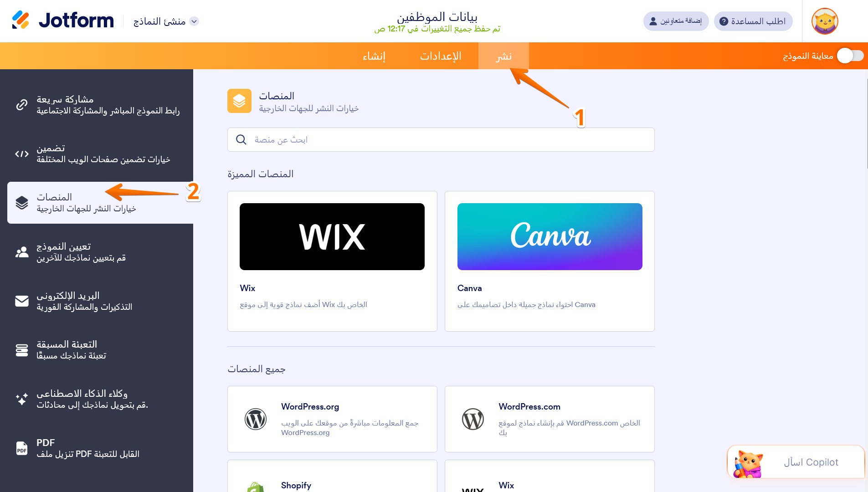This screenshot has height=492, width=868.
Task: Click the email envelope sidebar icon
Action: tap(22, 301)
